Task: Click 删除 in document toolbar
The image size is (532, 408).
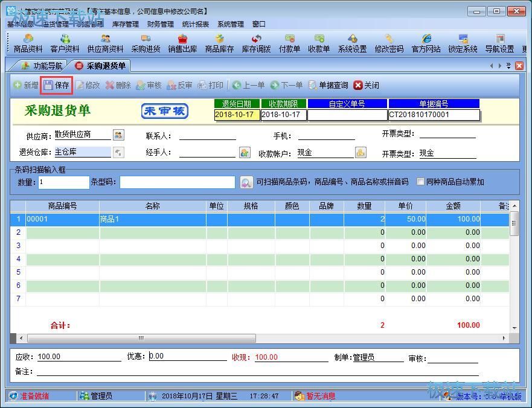Action: [118, 85]
